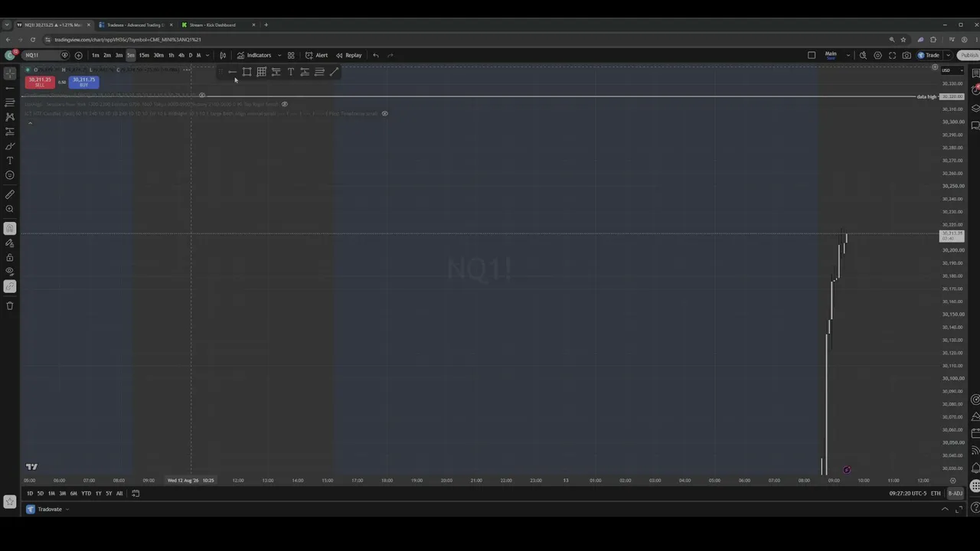This screenshot has width=980, height=551.
Task: Select the crosshair cursor tool in left toolbar
Action: tap(10, 73)
